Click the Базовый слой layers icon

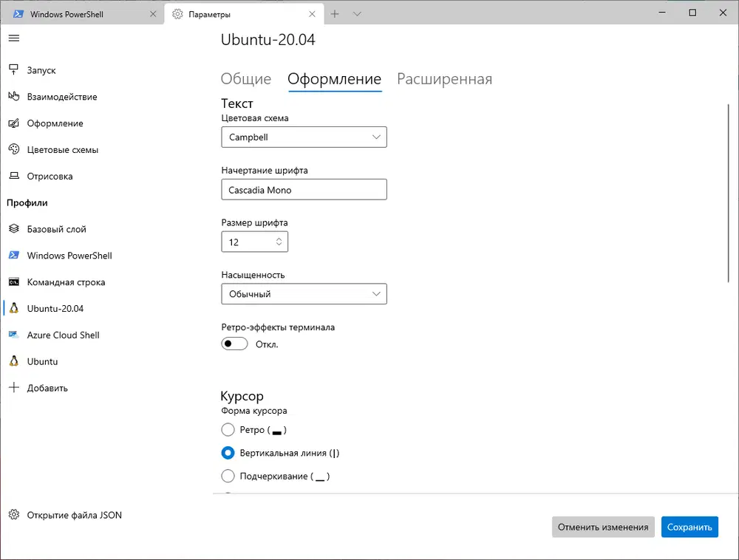click(x=13, y=229)
